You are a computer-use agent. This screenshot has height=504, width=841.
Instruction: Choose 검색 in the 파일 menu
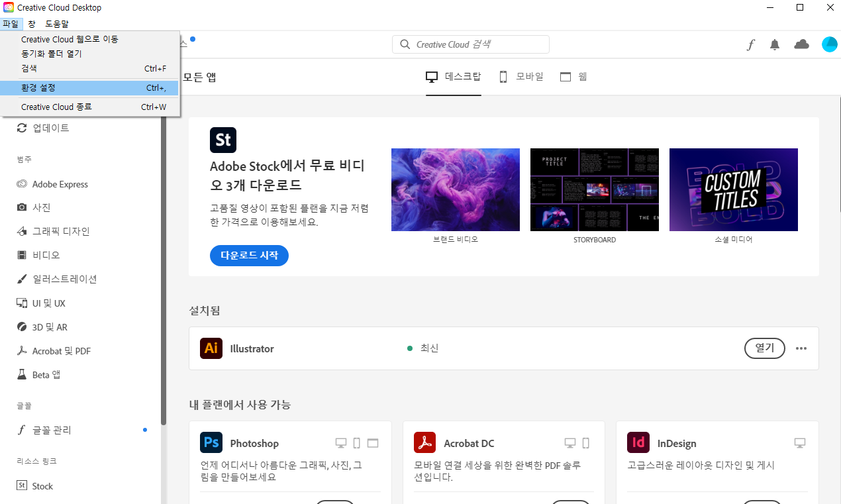pos(89,68)
